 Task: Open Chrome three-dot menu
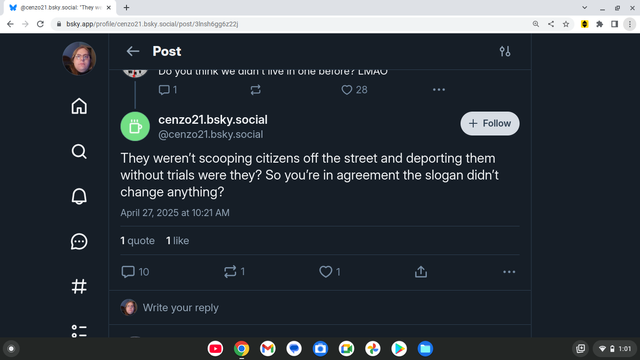630,24
